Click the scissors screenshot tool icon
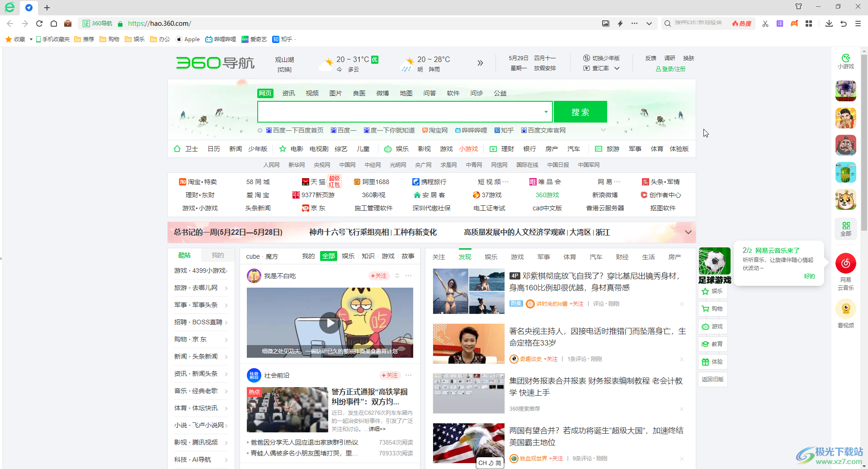 (765, 24)
